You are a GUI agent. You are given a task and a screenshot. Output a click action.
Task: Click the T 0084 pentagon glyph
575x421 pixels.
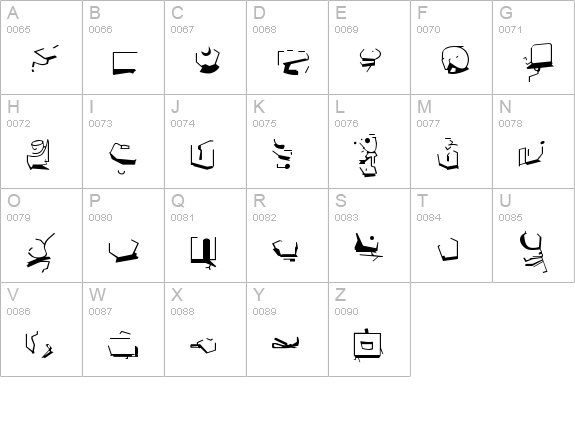(x=448, y=249)
